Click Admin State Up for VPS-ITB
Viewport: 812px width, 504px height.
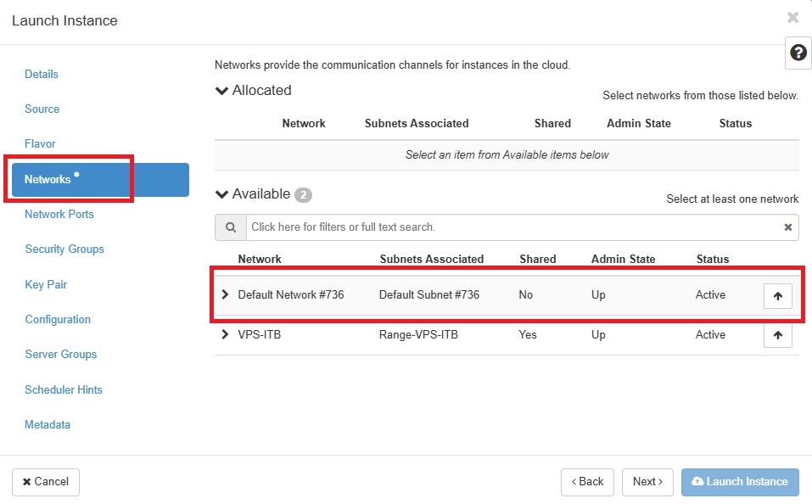(x=598, y=334)
